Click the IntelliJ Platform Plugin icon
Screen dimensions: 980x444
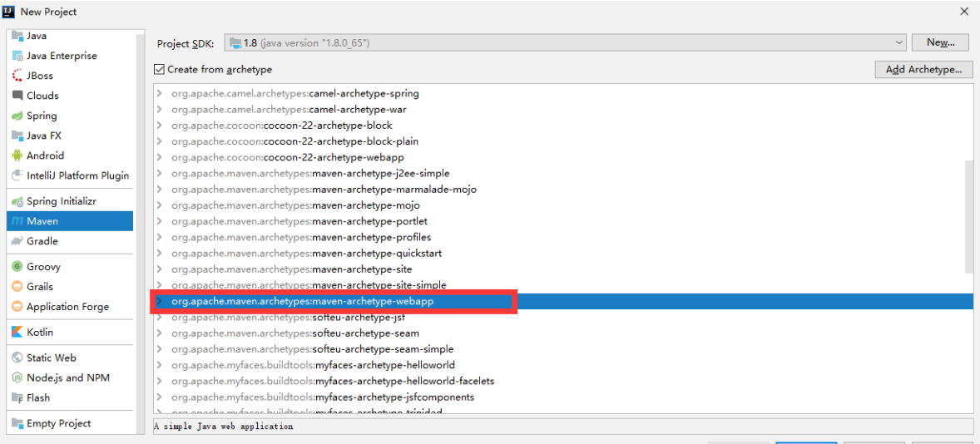pyautogui.click(x=17, y=175)
